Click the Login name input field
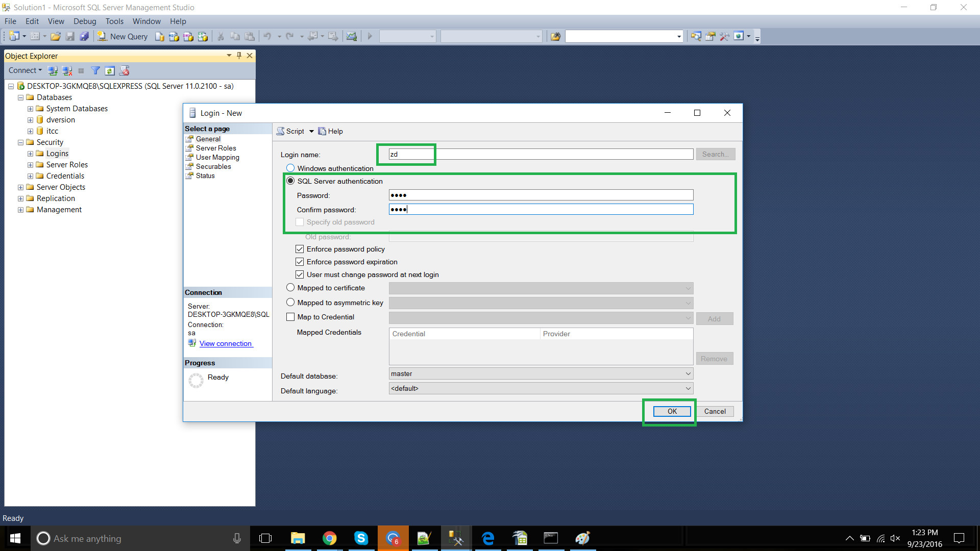The width and height of the screenshot is (980, 551). (x=541, y=154)
